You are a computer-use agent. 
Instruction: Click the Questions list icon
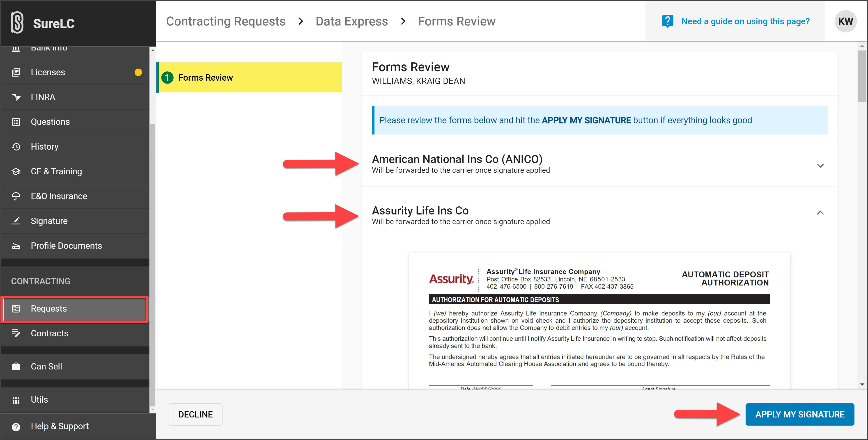point(16,122)
